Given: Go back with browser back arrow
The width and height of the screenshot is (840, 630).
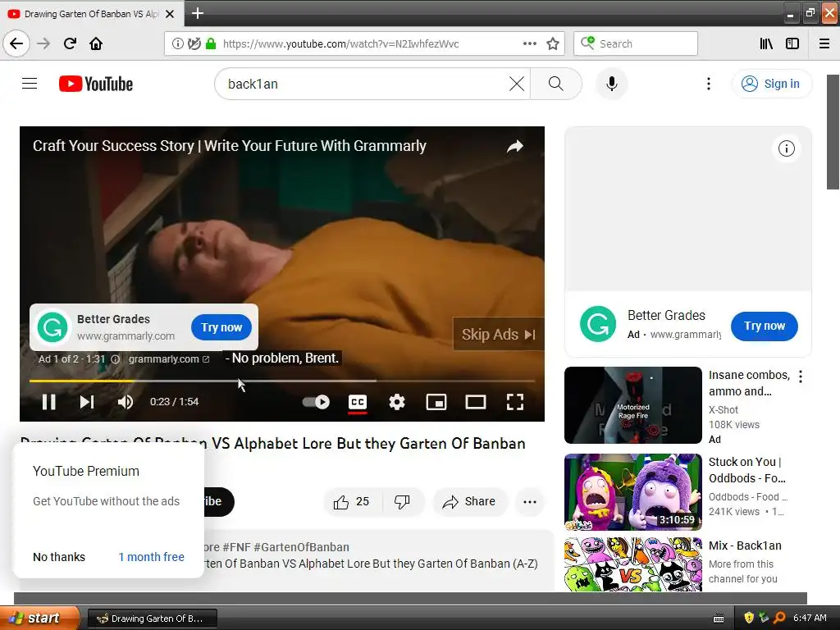Looking at the screenshot, I should tap(16, 43).
